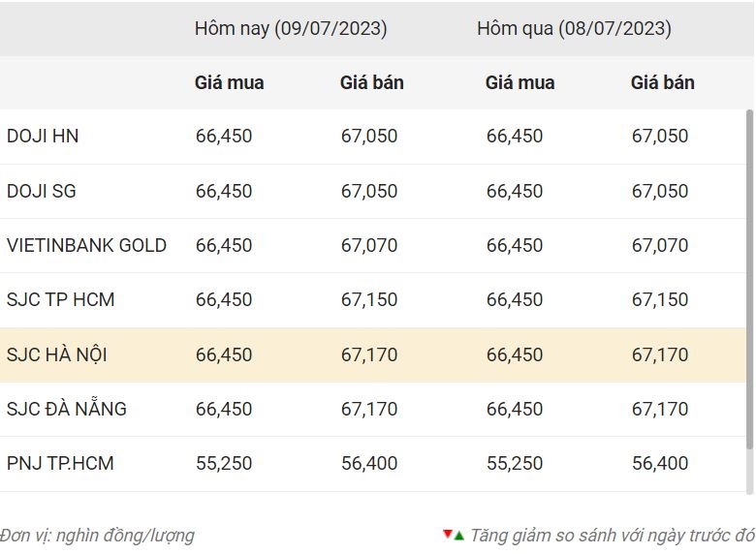Click today's Giá mua column header
Screen dimensions: 756x554
[229, 83]
